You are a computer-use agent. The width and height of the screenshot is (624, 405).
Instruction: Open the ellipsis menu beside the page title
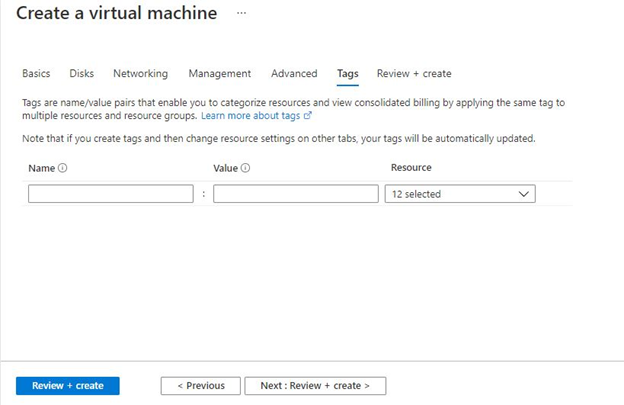(240, 14)
